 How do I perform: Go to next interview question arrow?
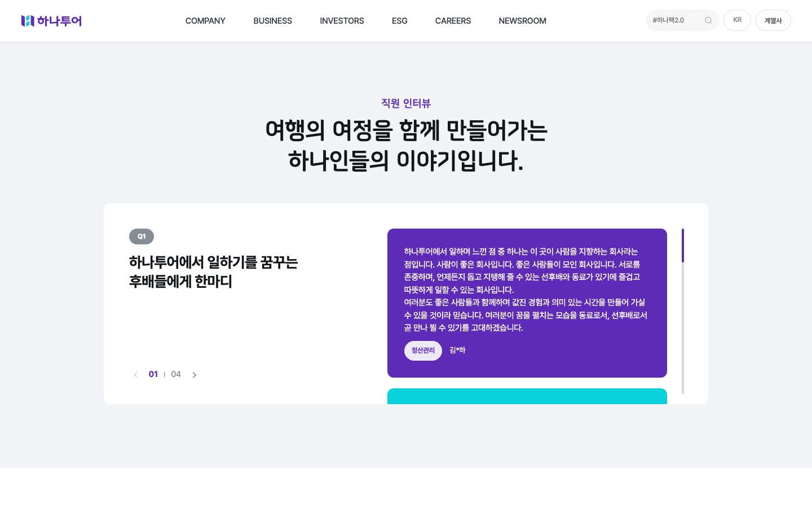(x=195, y=375)
